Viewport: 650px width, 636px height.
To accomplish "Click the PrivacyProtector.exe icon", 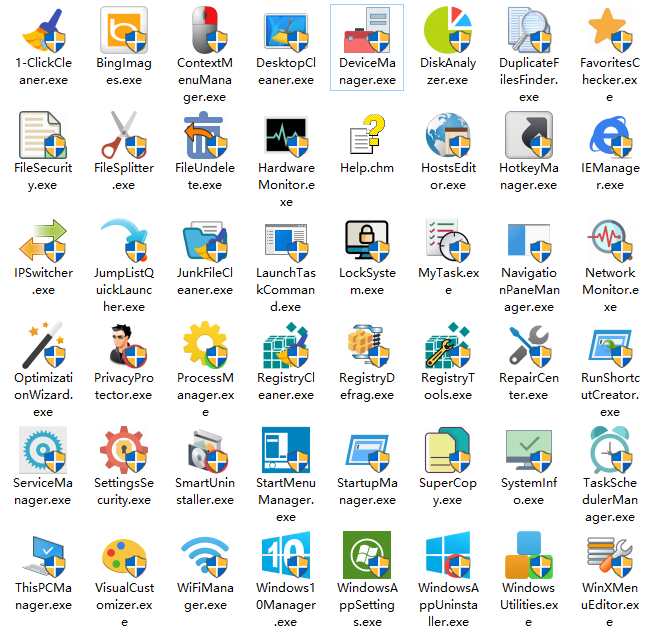I will (x=124, y=345).
